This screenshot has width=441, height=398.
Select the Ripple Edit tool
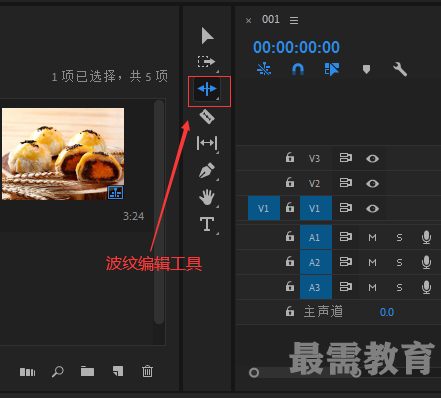point(207,89)
